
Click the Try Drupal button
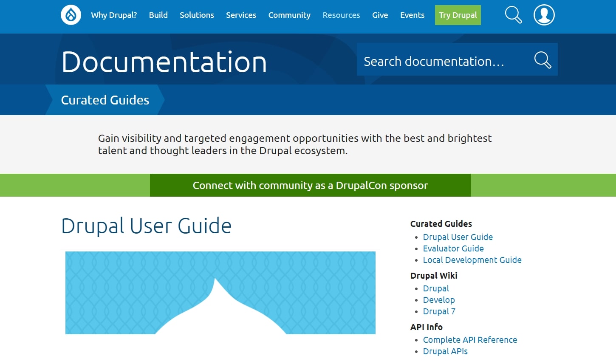click(458, 15)
